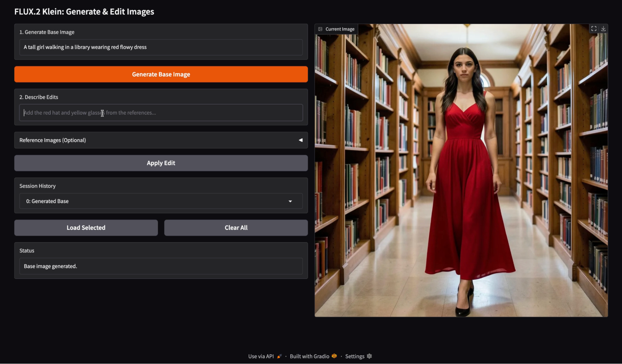Select the '0: Generated Base' history entry field
The width and height of the screenshot is (622, 364).
click(x=152, y=201)
